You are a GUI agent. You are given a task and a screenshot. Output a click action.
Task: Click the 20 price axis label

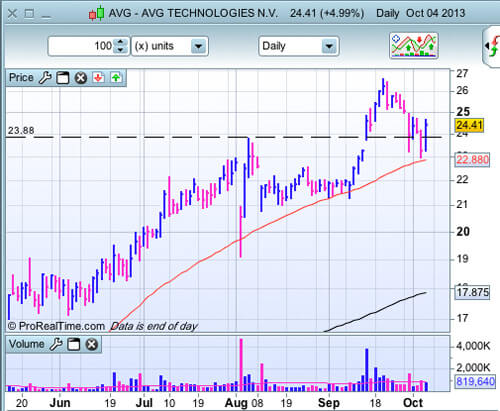463,231
